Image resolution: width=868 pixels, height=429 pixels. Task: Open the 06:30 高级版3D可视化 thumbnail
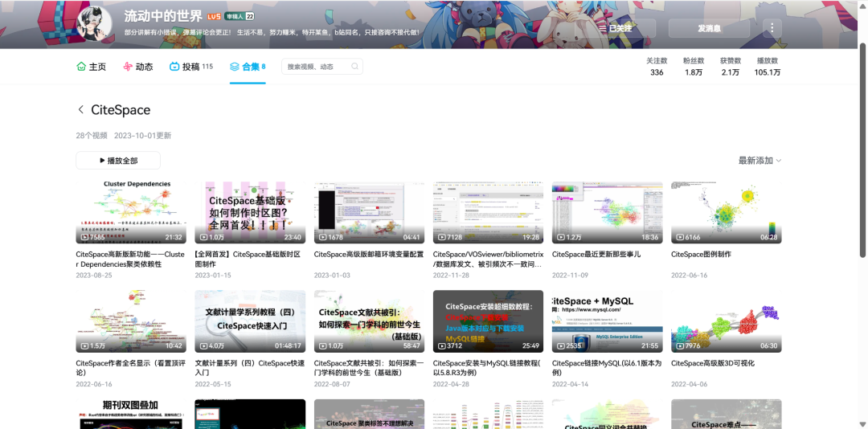[727, 321]
